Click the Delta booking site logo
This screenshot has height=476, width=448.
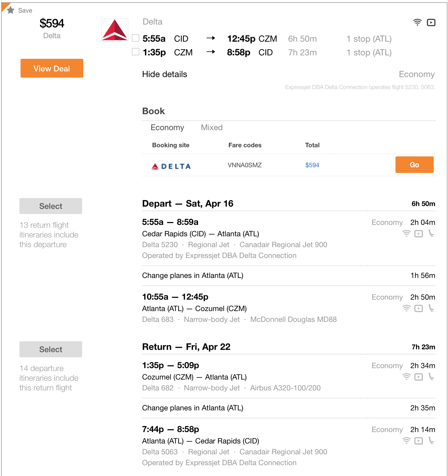coord(171,166)
